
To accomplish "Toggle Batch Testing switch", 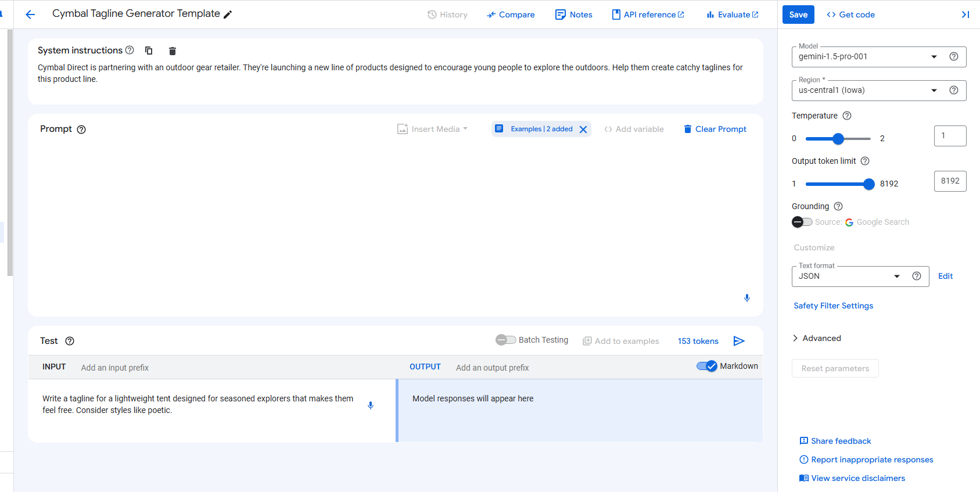I will [505, 340].
